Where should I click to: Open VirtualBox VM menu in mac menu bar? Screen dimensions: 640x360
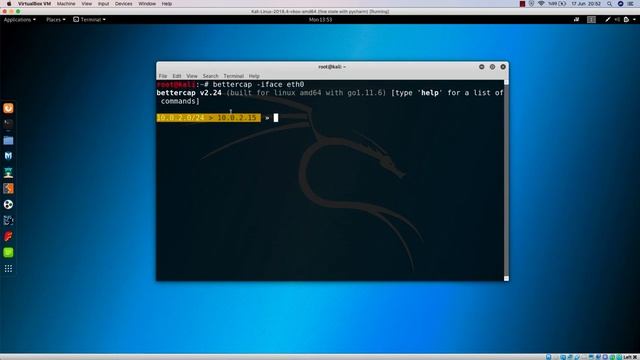[x=34, y=4]
